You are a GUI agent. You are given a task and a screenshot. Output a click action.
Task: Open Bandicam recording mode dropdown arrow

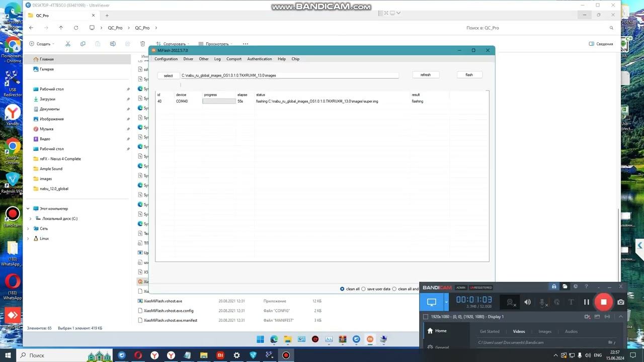[x=446, y=302]
